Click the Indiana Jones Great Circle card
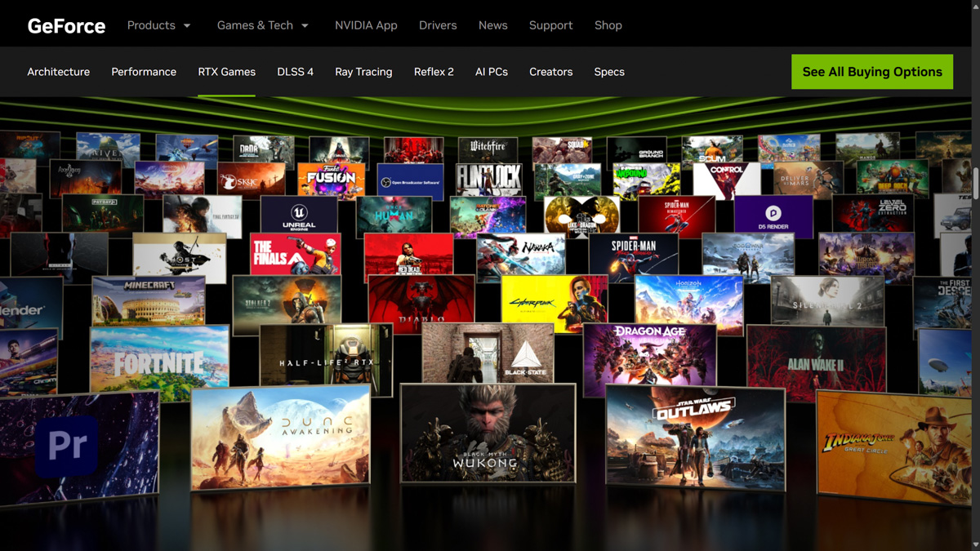This screenshot has height=551, width=980. click(893, 447)
